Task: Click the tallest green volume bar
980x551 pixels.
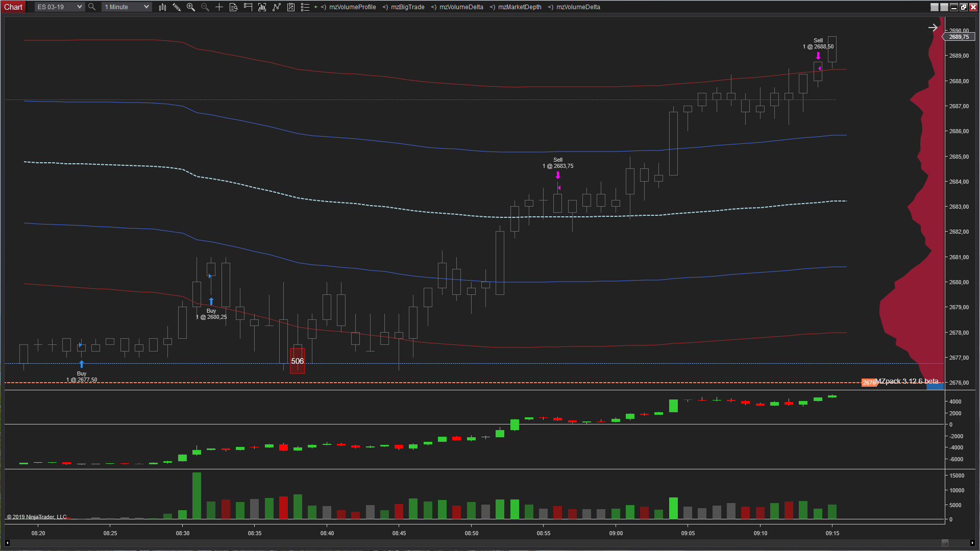Action: point(197,495)
